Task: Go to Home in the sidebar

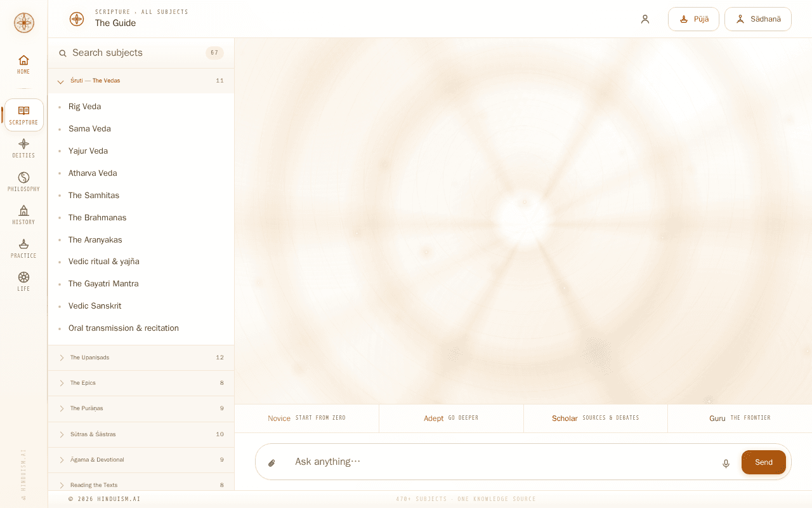Action: (23, 65)
